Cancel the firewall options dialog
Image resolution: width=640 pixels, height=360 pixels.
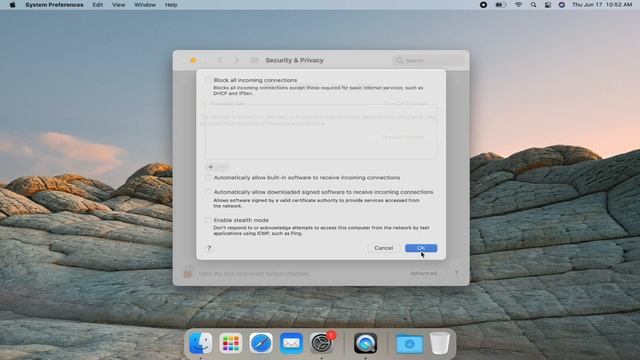(383, 248)
